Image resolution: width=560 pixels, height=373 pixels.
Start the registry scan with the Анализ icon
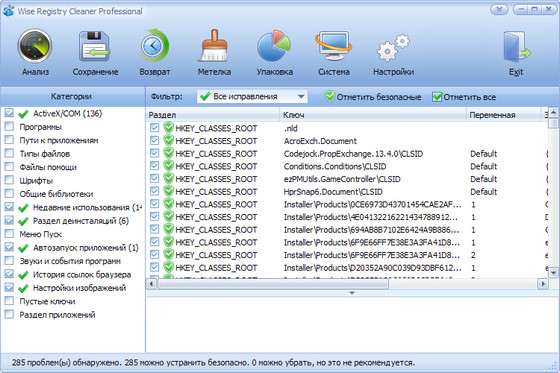click(x=35, y=47)
